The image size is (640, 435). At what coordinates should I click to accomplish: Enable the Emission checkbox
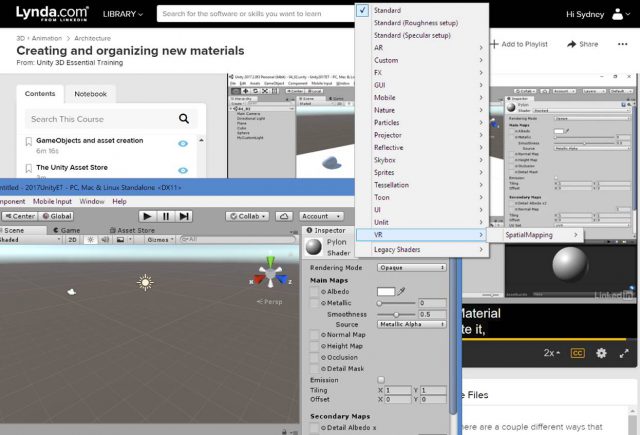pos(381,380)
